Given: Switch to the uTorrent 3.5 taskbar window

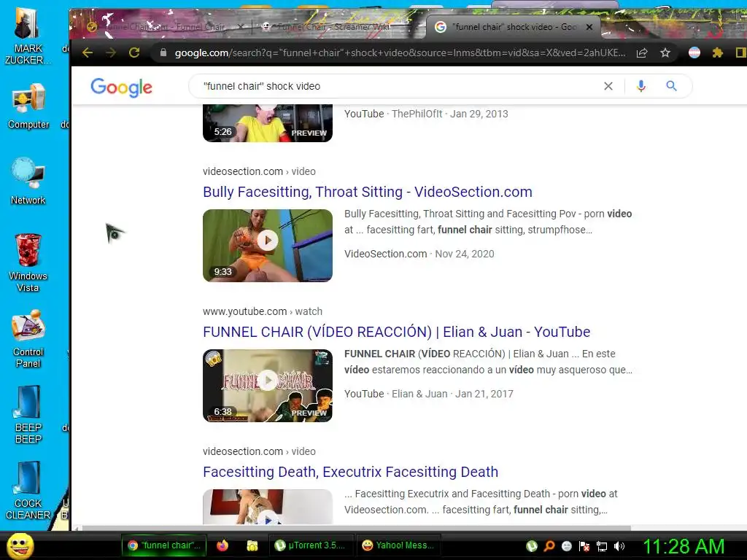Looking at the screenshot, I should coord(311,545).
